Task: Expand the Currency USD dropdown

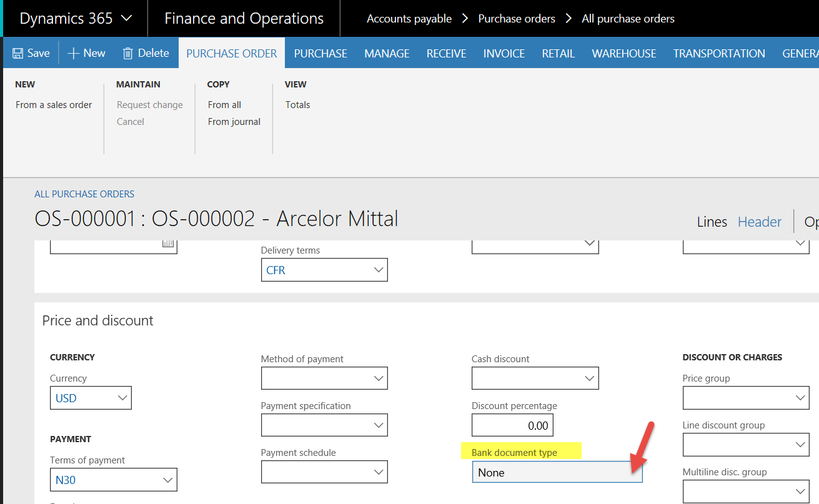Action: [x=122, y=398]
